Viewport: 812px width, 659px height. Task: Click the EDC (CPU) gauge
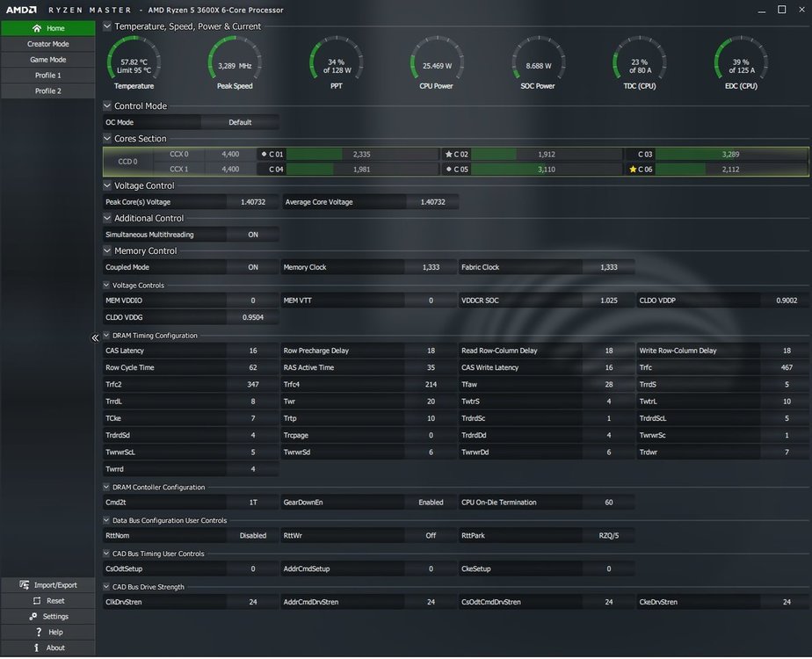[741, 63]
